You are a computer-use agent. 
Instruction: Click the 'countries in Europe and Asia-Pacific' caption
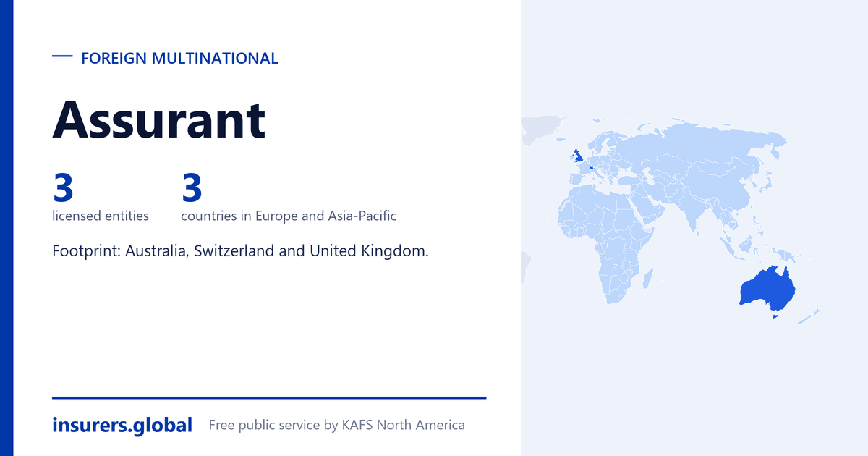(289, 216)
